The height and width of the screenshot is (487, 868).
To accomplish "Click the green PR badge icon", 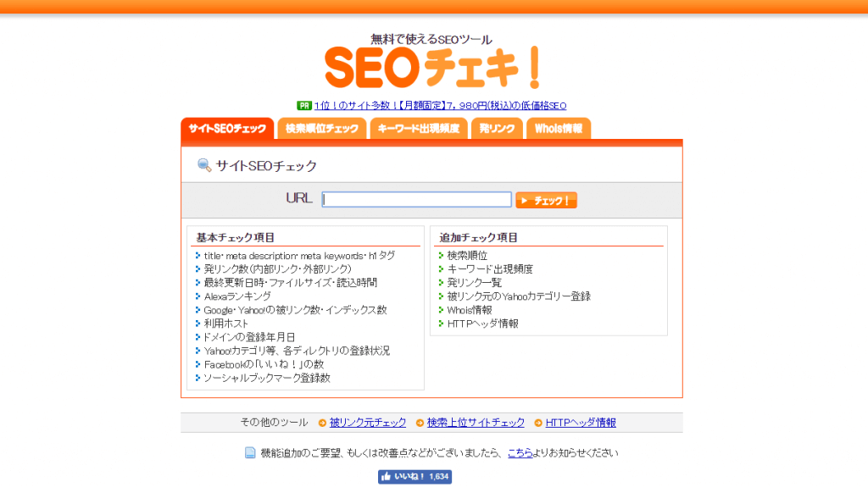I will click(304, 105).
